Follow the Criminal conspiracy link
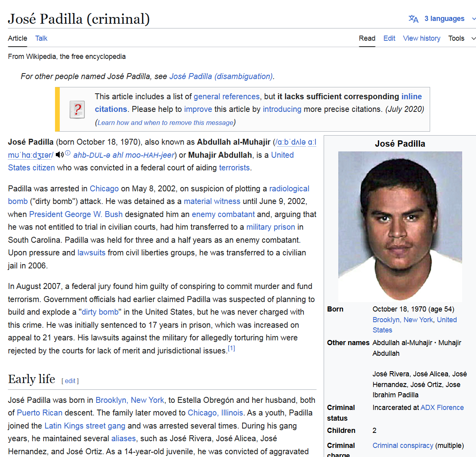This screenshot has width=476, height=457. 403,446
